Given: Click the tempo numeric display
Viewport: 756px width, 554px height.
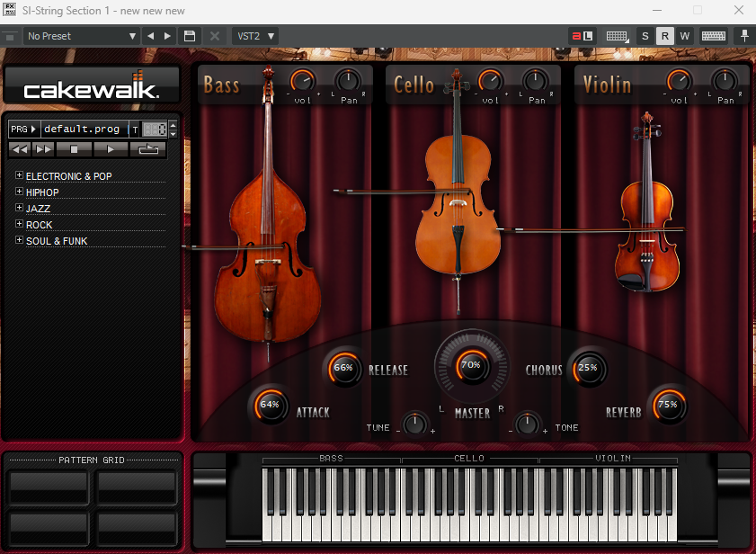Looking at the screenshot, I should pyautogui.click(x=155, y=130).
